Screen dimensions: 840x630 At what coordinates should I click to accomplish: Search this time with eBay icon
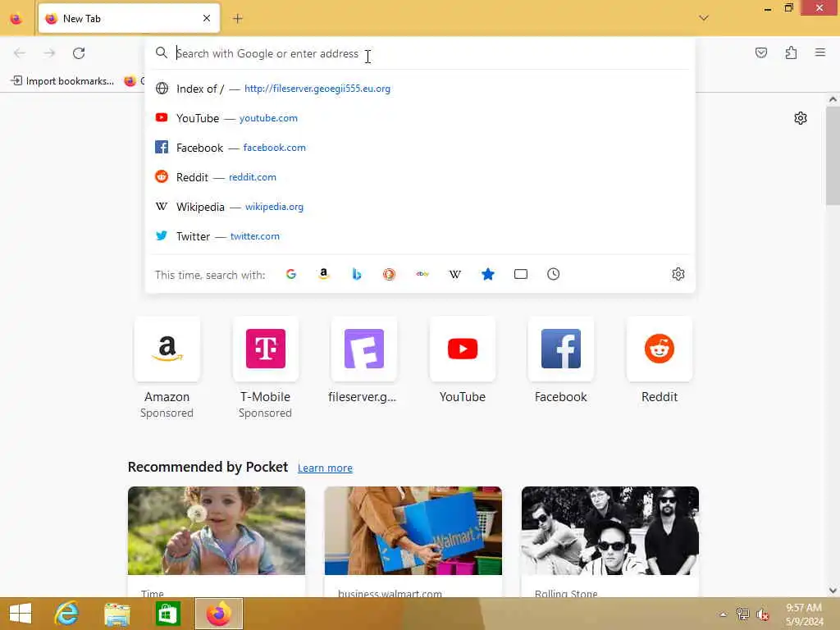422,274
